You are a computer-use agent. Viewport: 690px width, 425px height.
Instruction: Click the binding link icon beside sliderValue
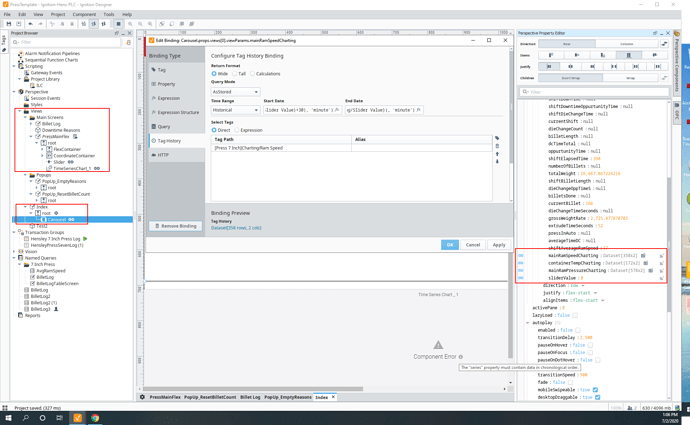click(521, 278)
